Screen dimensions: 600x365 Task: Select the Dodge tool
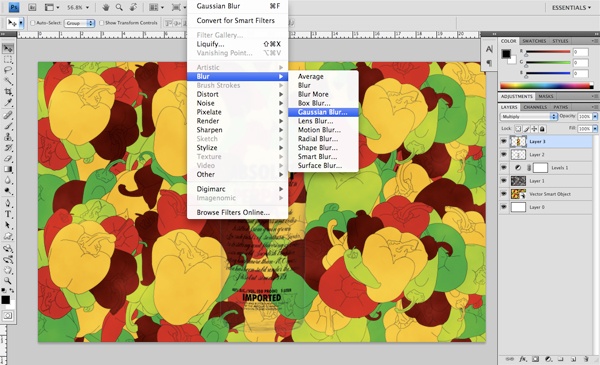(x=8, y=191)
